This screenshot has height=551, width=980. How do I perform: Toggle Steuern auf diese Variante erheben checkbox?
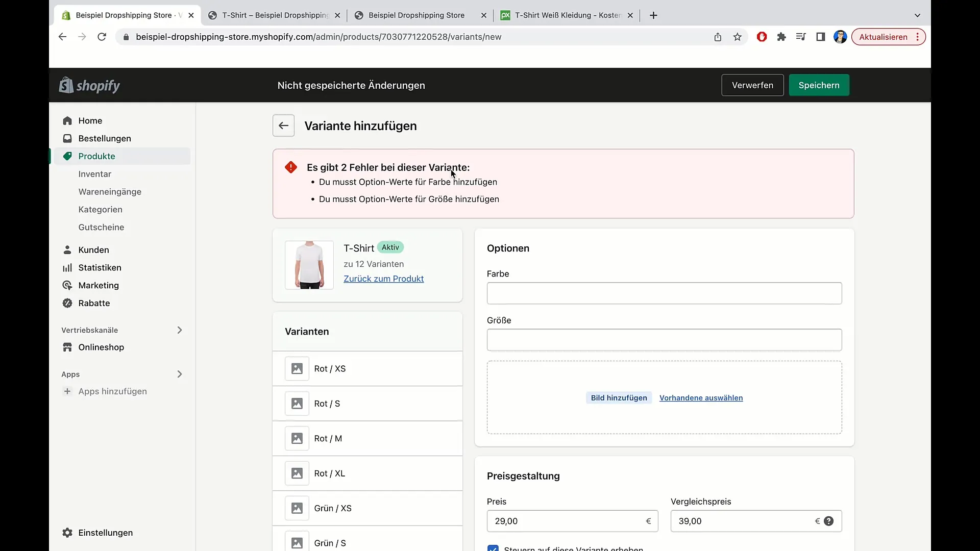pyautogui.click(x=493, y=548)
